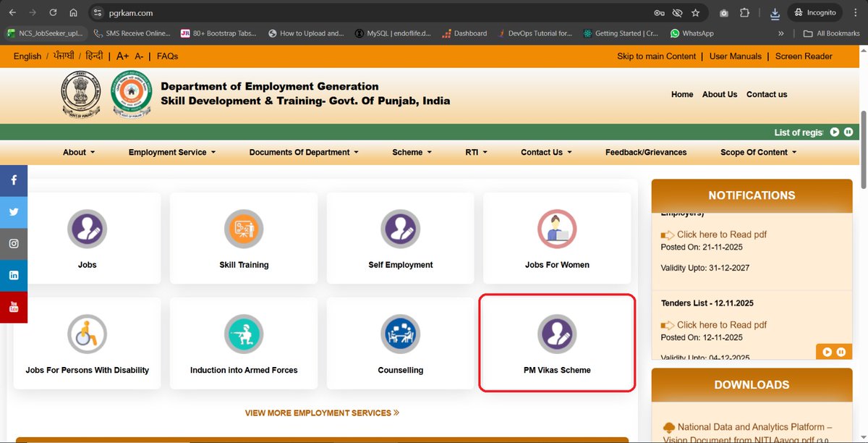Open the Jobs For Persons With Disability icon
The height and width of the screenshot is (443, 868).
click(x=87, y=334)
